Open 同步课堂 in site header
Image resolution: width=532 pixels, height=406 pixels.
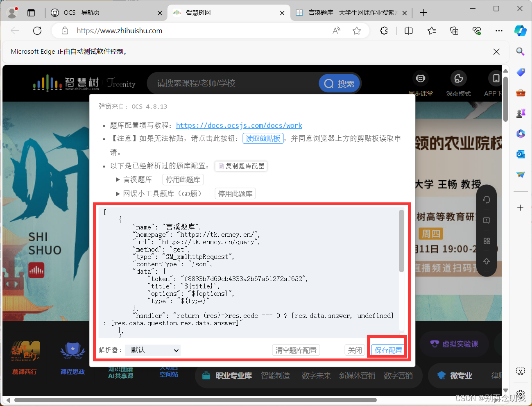[421, 84]
